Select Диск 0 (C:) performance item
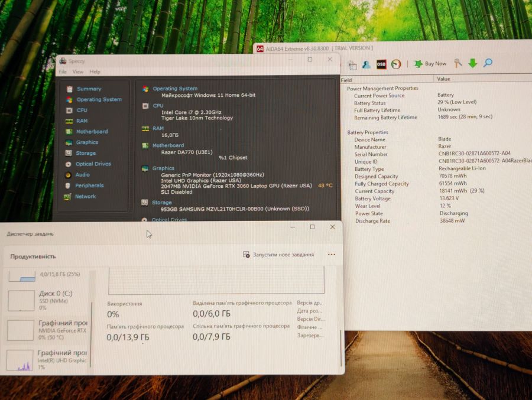The image size is (532, 400). tap(47, 300)
